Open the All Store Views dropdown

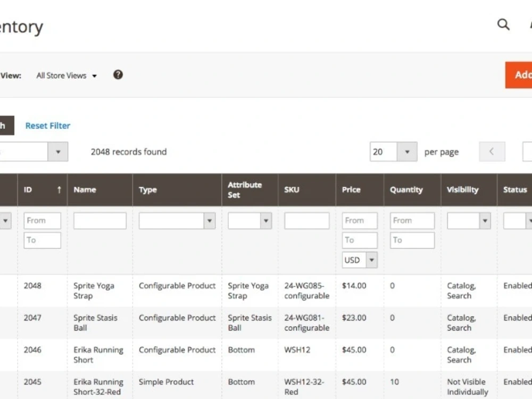66,76
